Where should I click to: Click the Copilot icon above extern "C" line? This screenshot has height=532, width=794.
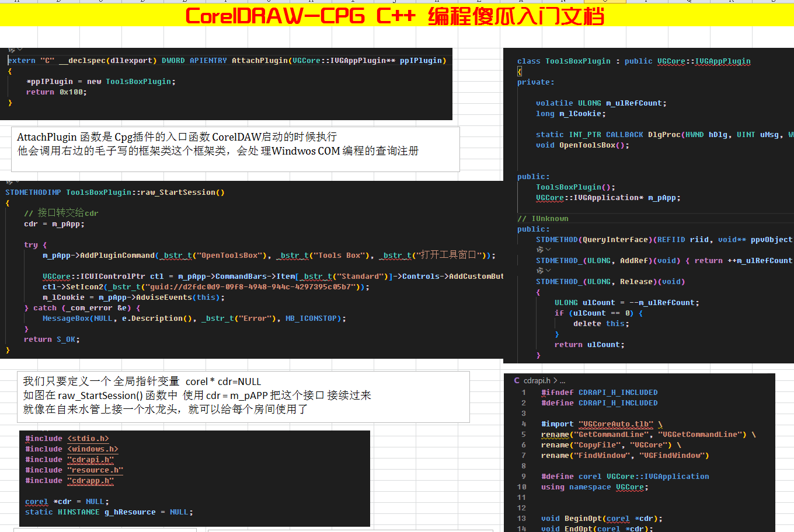point(11,50)
